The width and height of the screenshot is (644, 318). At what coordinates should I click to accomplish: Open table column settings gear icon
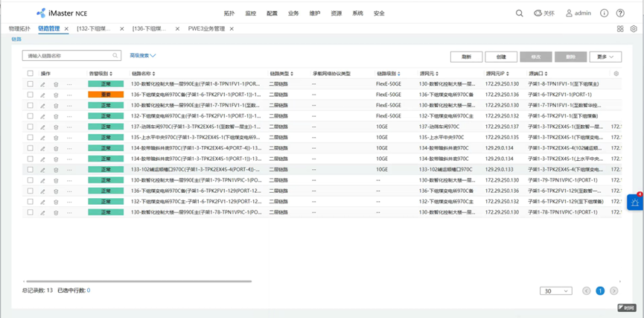[x=616, y=74]
